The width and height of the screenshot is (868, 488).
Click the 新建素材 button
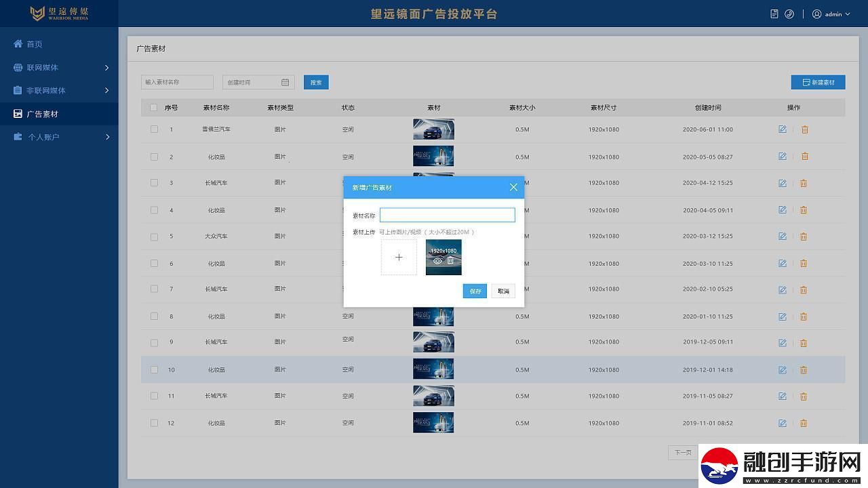[x=818, y=82]
